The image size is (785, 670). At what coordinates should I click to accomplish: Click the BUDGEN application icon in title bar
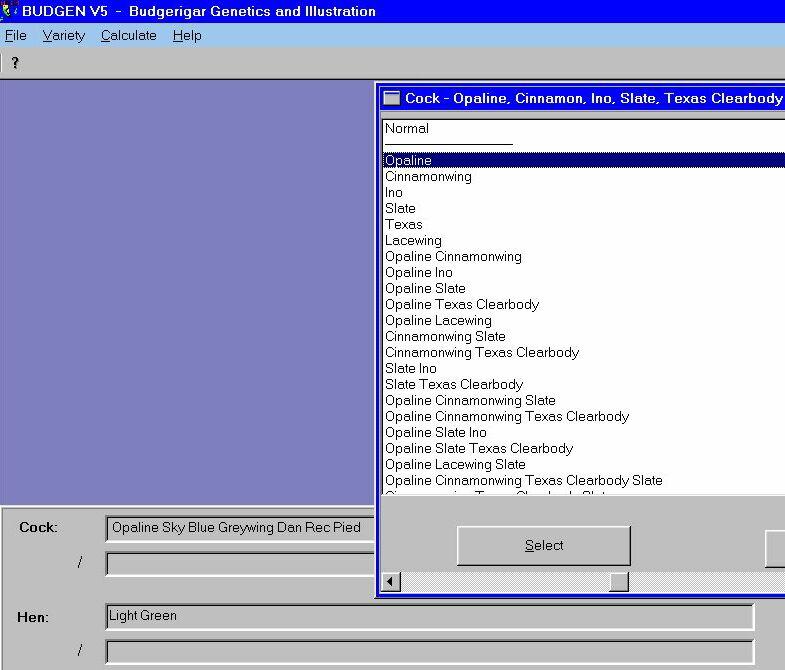10,10
